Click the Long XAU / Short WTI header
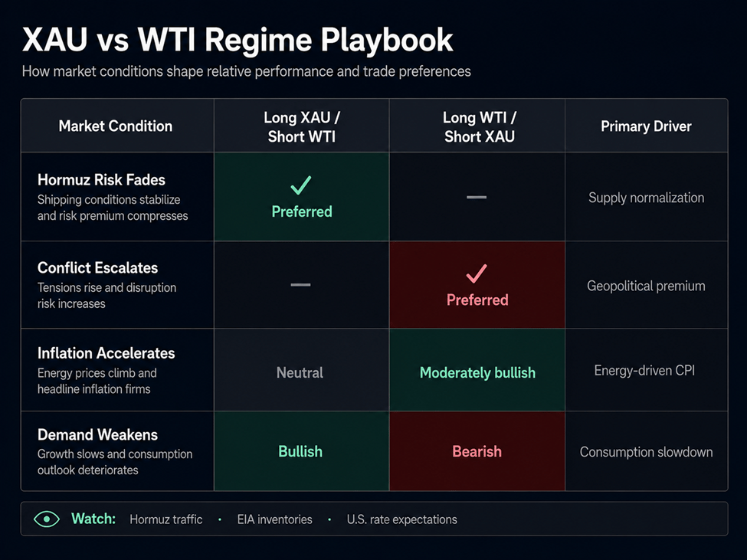This screenshot has width=747, height=560. coord(302,126)
